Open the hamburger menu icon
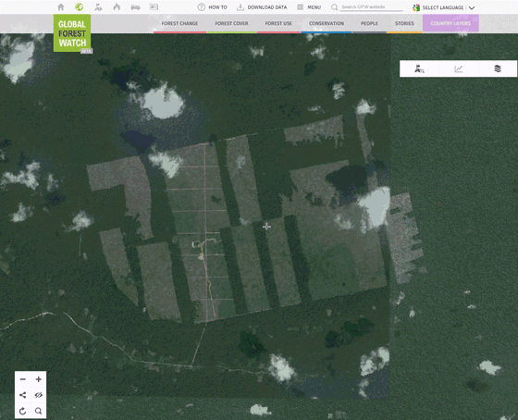The height and width of the screenshot is (420, 518). [x=300, y=7]
